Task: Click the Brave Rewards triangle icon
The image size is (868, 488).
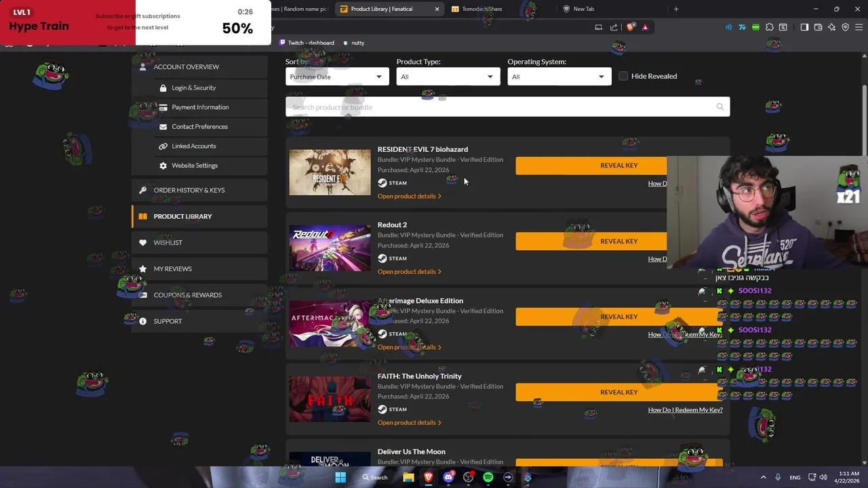Action: point(645,27)
